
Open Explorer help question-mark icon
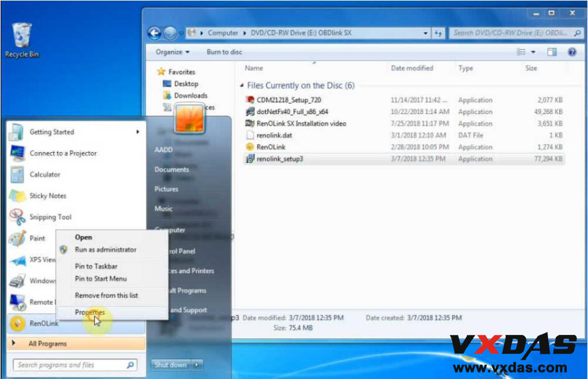(x=572, y=52)
